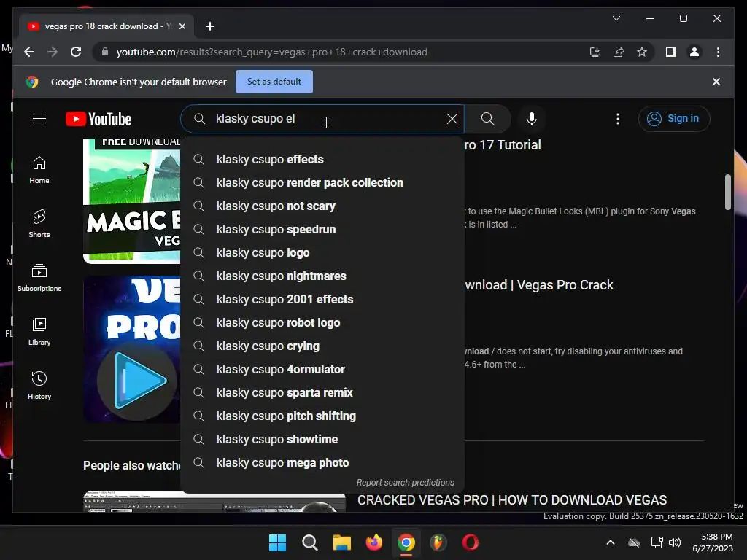Image resolution: width=747 pixels, height=560 pixels.
Task: Open File Explorer from taskbar
Action: point(341,542)
